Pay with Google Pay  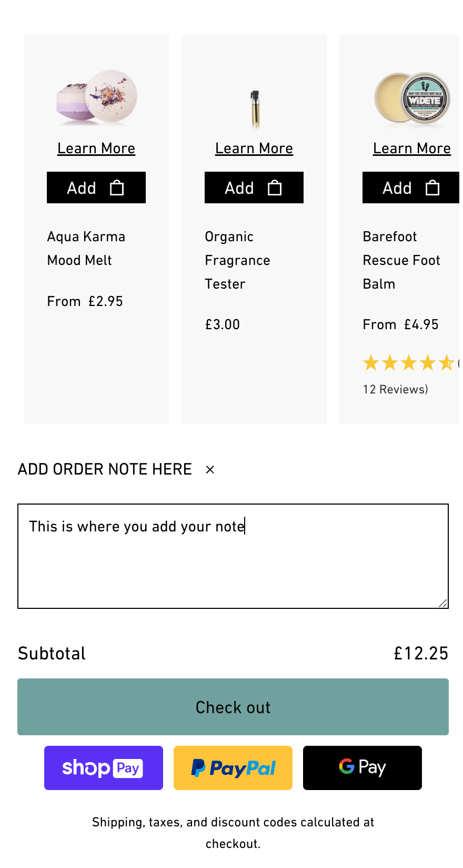(363, 767)
